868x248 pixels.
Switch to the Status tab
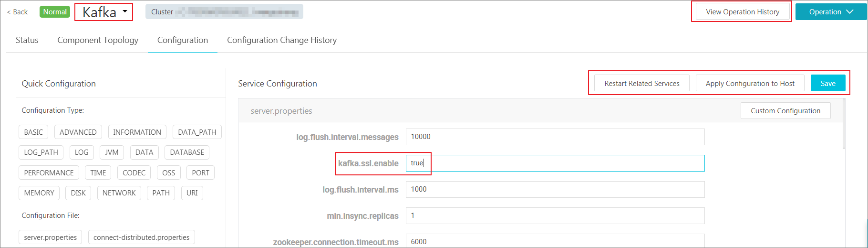tap(27, 40)
